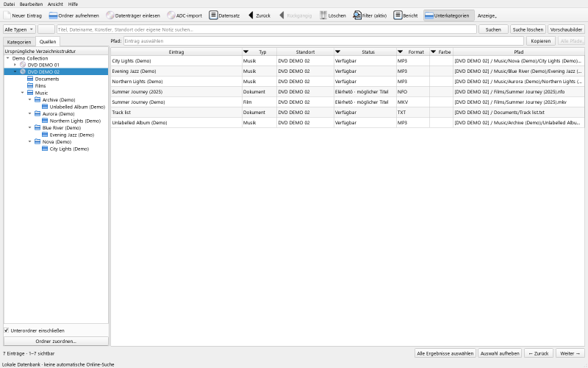Click the Weiter → paging button

[570, 353]
